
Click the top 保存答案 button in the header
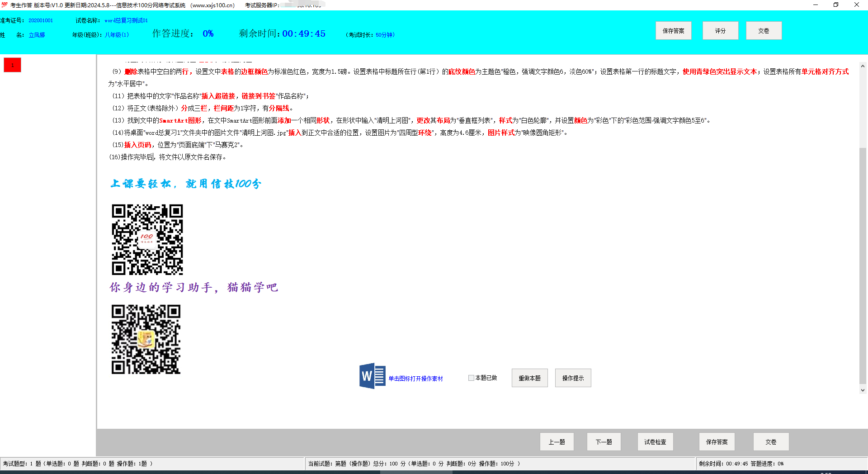[673, 31]
